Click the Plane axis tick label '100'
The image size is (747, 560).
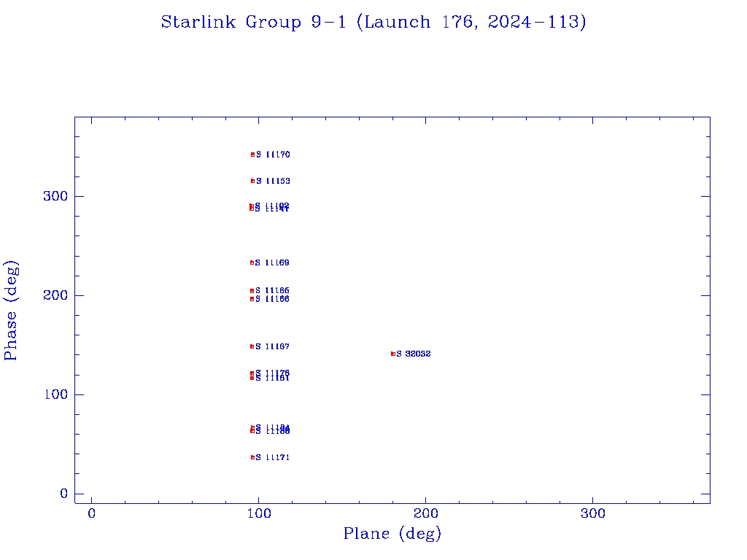point(259,513)
